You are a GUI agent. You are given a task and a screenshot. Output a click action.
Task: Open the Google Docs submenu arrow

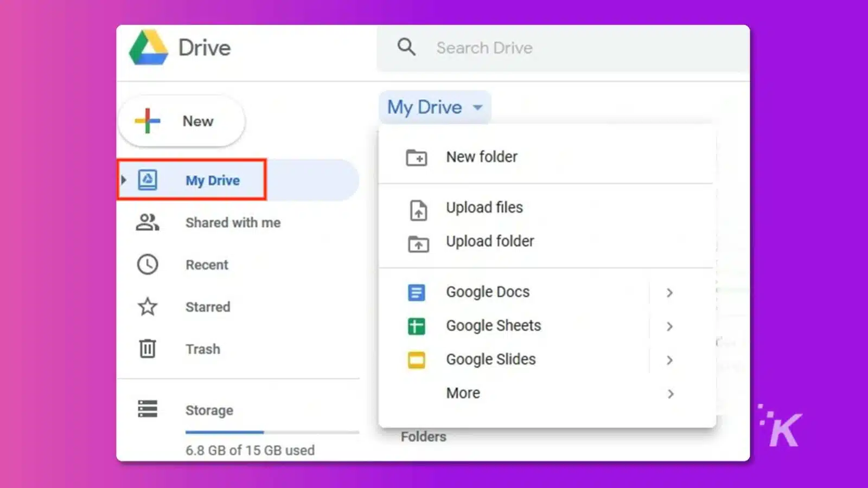click(x=669, y=293)
